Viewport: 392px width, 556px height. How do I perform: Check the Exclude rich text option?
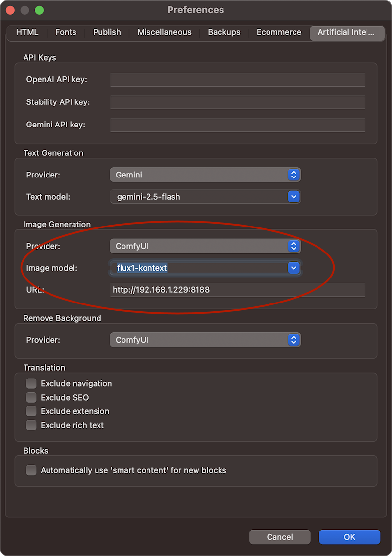(x=31, y=425)
